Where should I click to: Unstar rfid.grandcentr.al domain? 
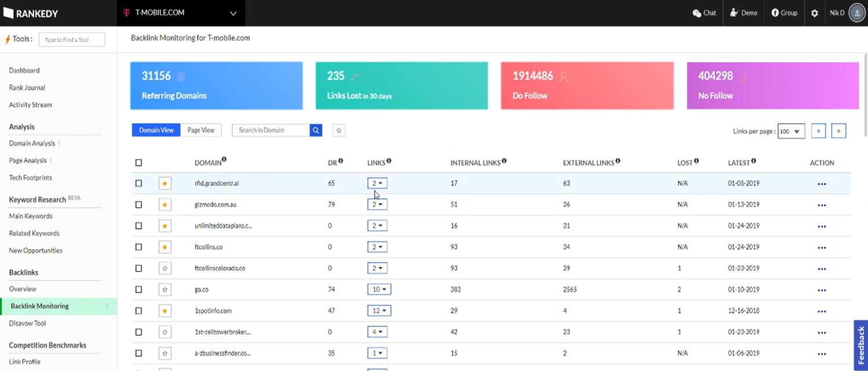[165, 183]
